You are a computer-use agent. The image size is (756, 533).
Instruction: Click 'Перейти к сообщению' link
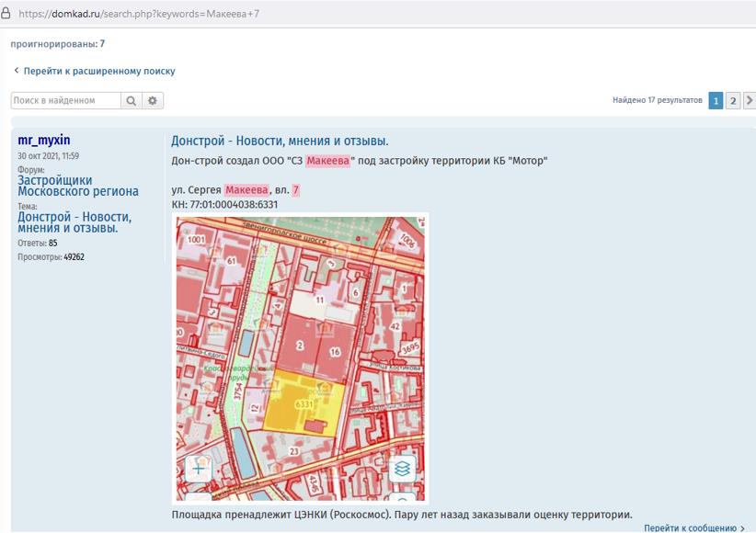pos(689,527)
